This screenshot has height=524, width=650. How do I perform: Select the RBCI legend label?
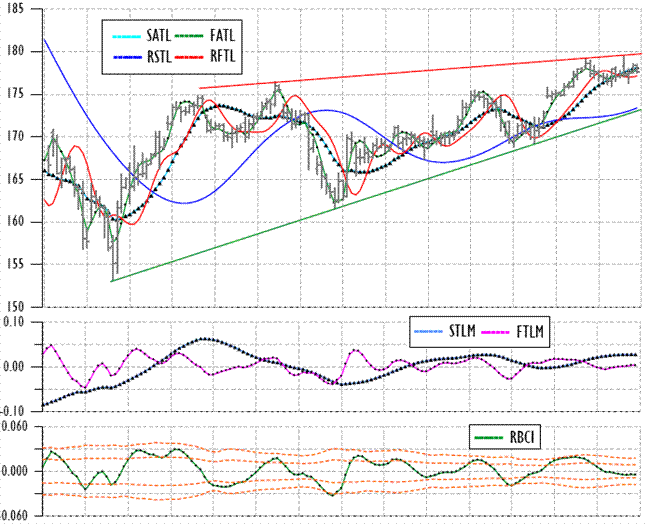coord(522,437)
